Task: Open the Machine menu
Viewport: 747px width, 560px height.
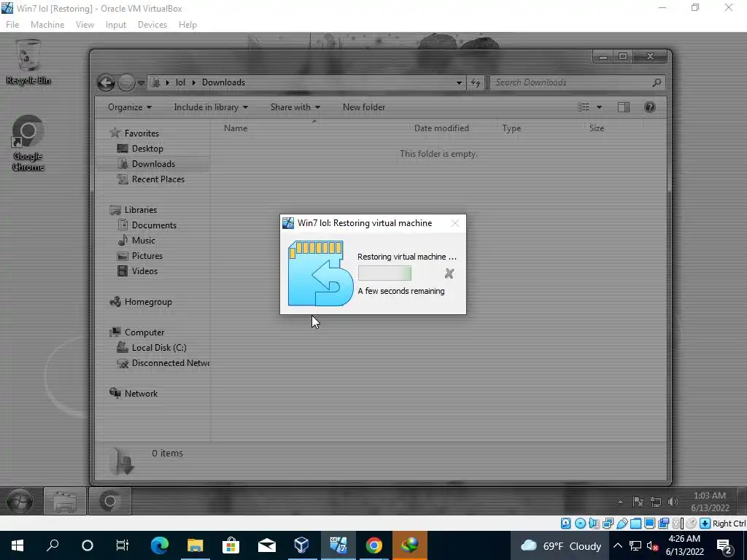Action: click(47, 25)
